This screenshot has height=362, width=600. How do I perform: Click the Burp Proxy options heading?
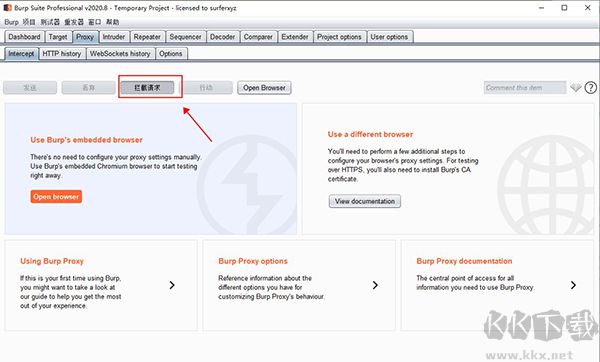click(x=253, y=261)
